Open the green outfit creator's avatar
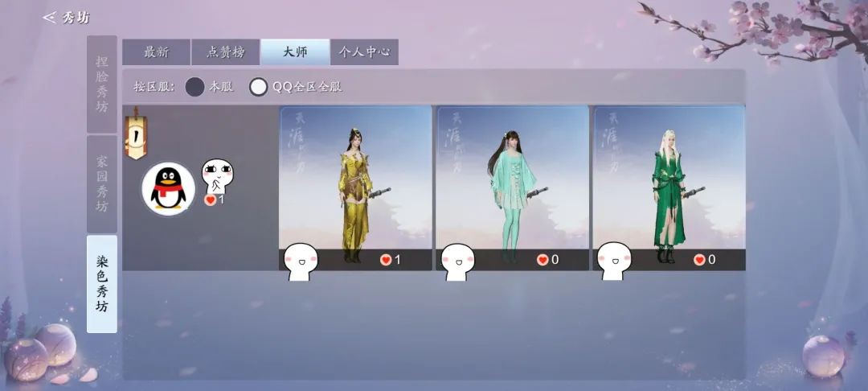 click(614, 261)
